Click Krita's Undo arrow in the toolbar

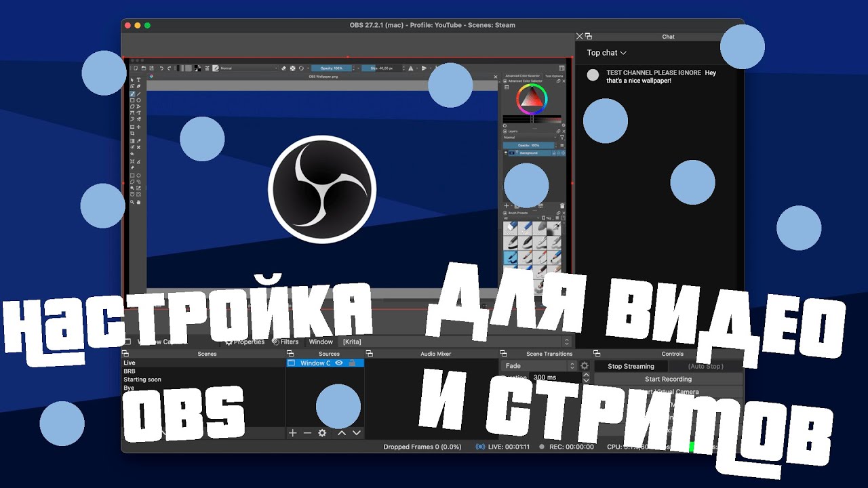click(x=161, y=68)
